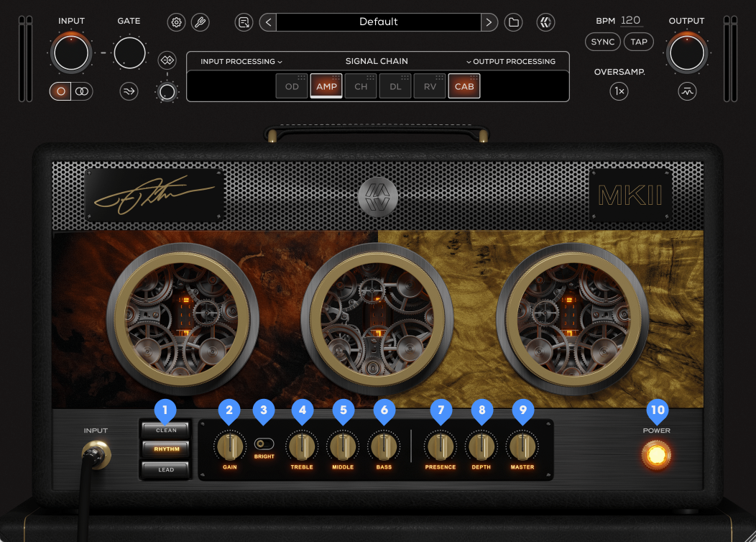This screenshot has height=542, width=756.
Task: Toggle the Bright switch
Action: [x=264, y=444]
